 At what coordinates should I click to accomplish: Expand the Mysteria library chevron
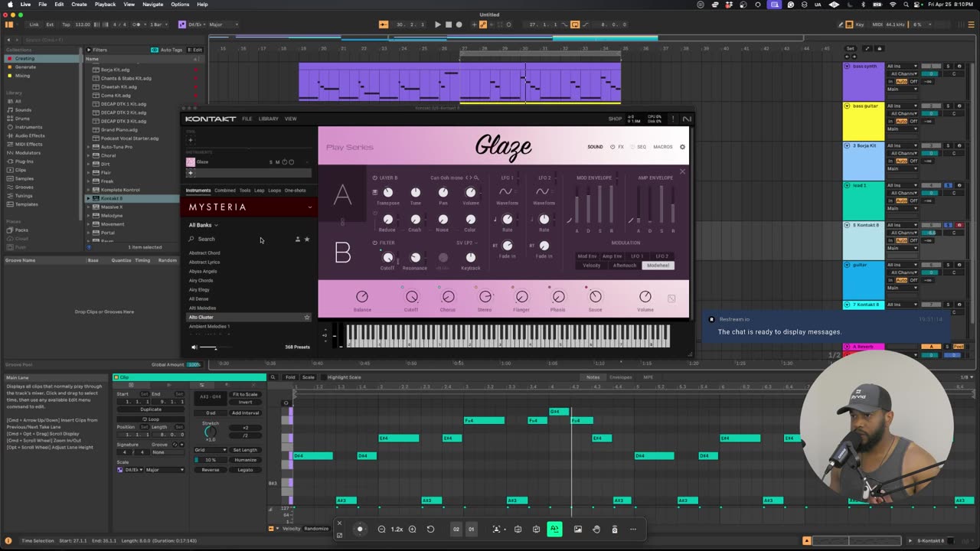[309, 207]
